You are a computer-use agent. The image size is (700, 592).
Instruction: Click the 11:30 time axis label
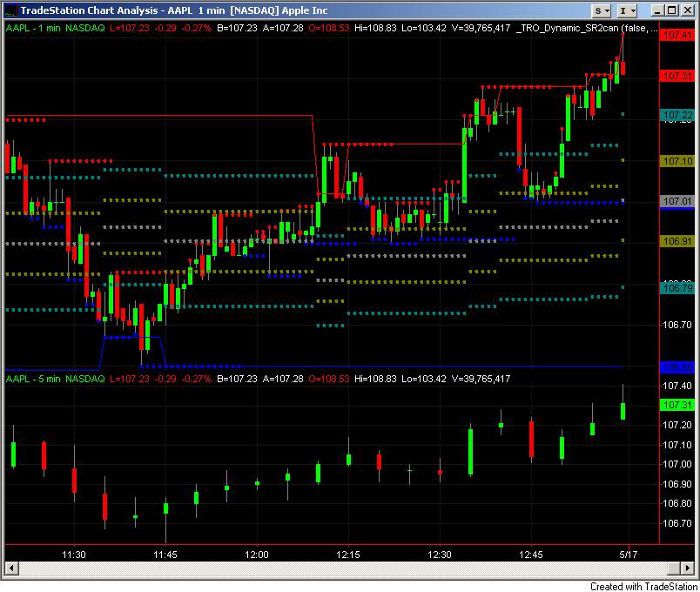click(x=74, y=555)
